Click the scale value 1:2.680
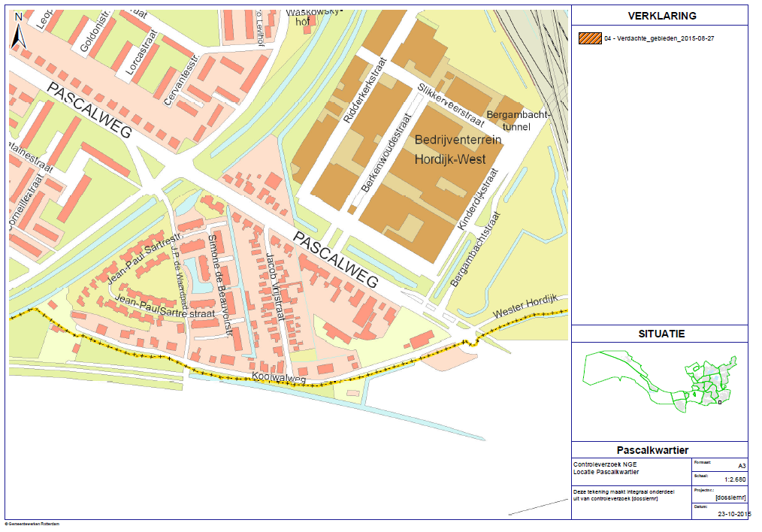This screenshot has width=762, height=532. (735, 479)
